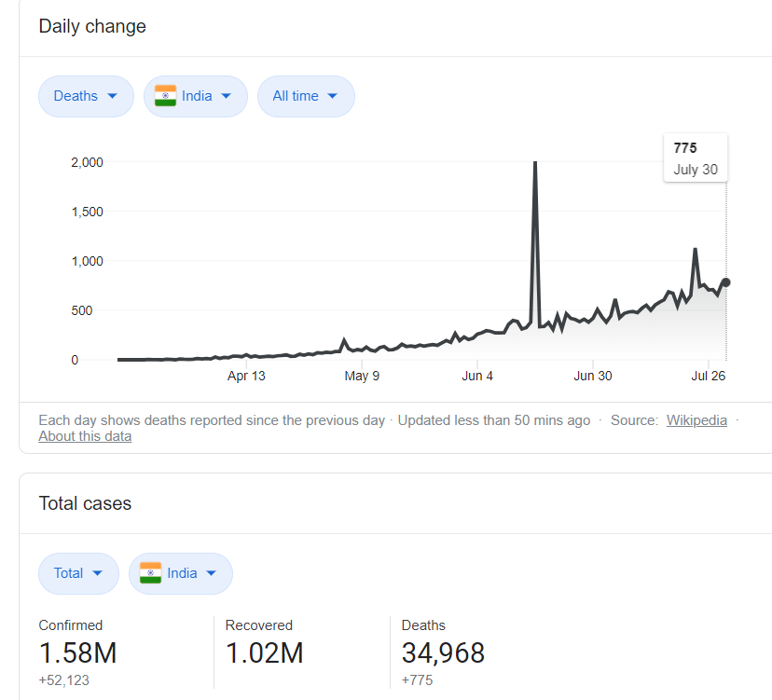Click the arrow icon beside Deaths
Image resolution: width=772 pixels, height=700 pixels.
[113, 96]
